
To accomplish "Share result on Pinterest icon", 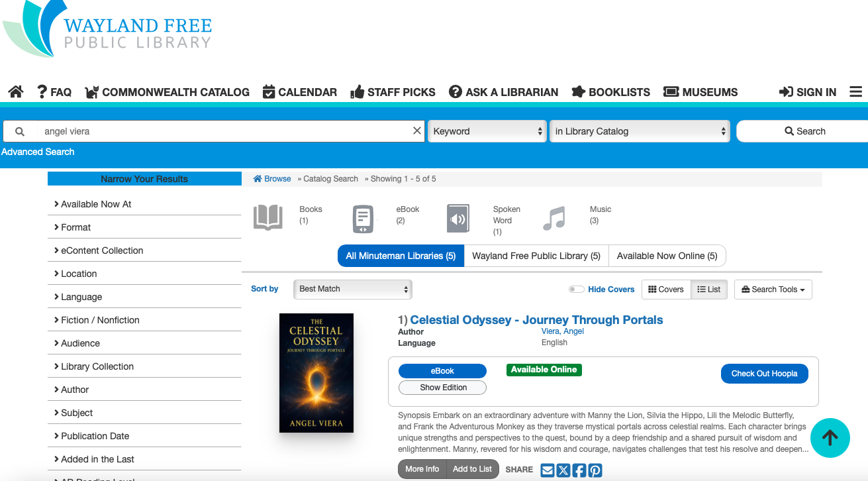I will 595,470.
